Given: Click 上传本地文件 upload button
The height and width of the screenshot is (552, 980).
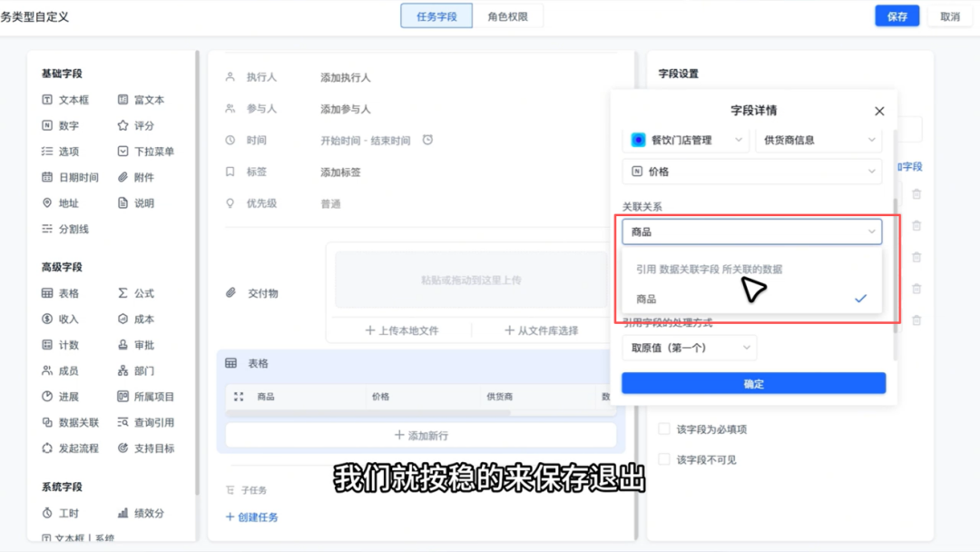Looking at the screenshot, I should [x=403, y=330].
